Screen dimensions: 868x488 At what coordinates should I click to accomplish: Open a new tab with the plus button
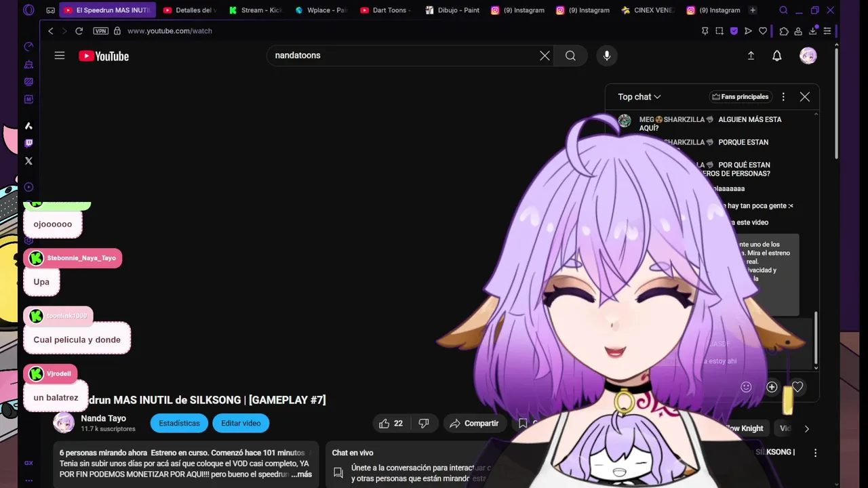(x=753, y=10)
